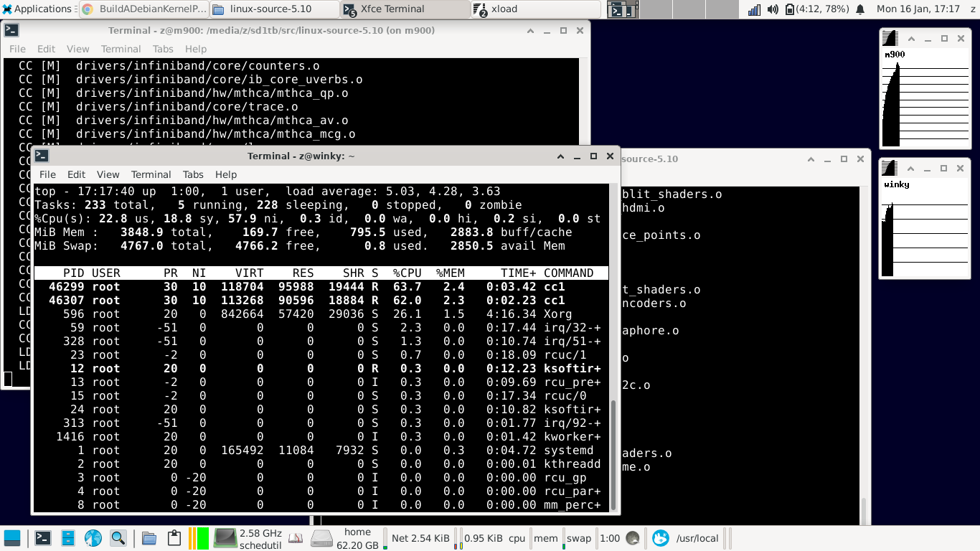Switch to BuildADebianKernelP... Chrome taskbar button

coord(143,9)
